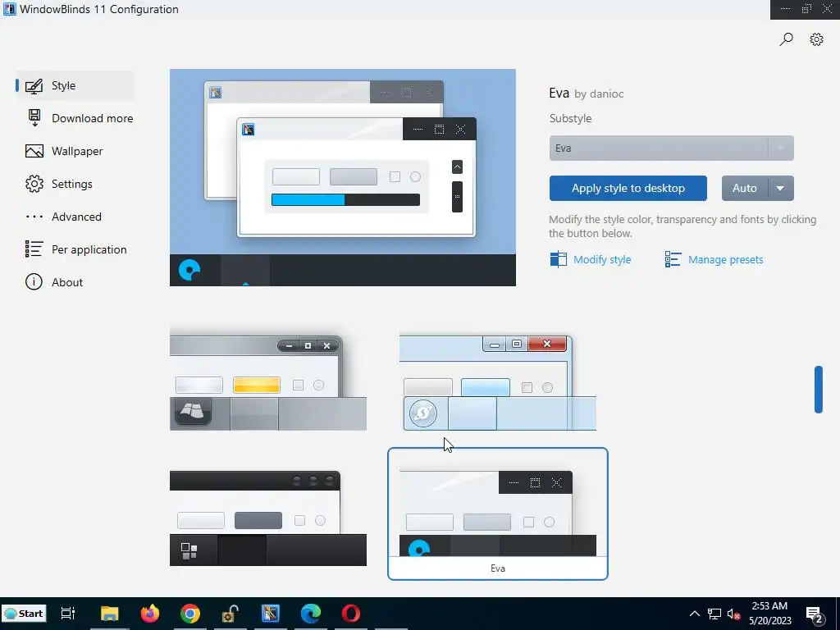
Task: Launch Opera from the taskbar
Action: click(x=351, y=614)
